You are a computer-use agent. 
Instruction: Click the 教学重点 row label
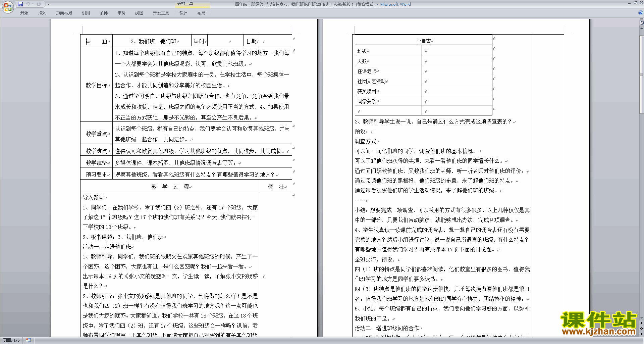[x=97, y=134]
